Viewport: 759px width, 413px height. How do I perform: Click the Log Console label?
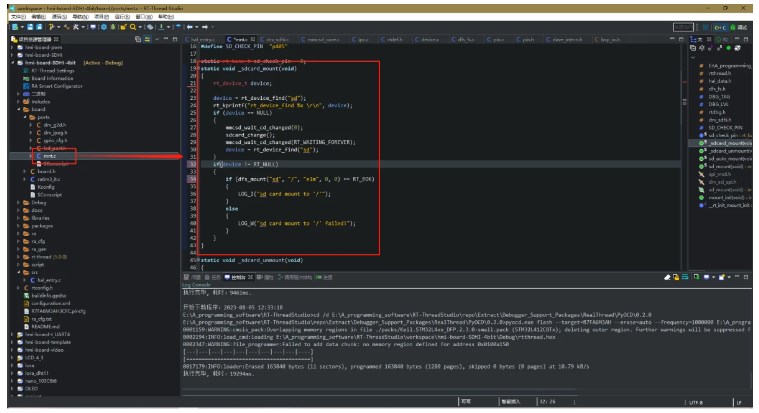tap(196, 285)
